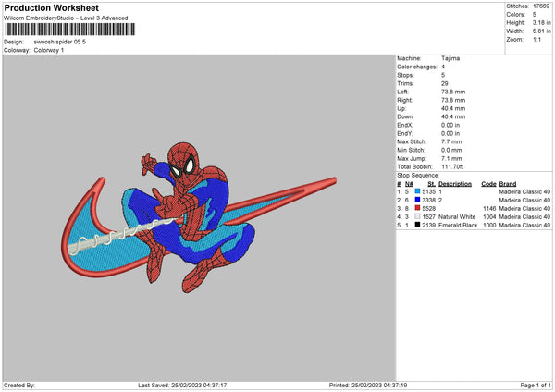The image size is (555, 392).
Task: Click the red swatch for thread 5528
Action: coord(418,208)
